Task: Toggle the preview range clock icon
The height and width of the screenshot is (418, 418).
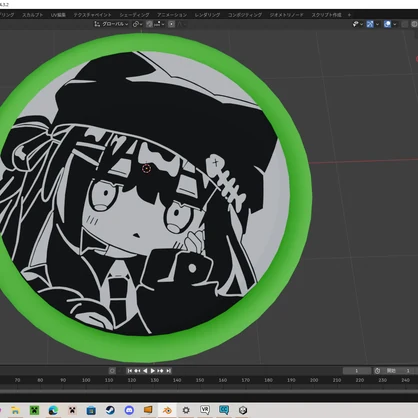Action: 377,371
